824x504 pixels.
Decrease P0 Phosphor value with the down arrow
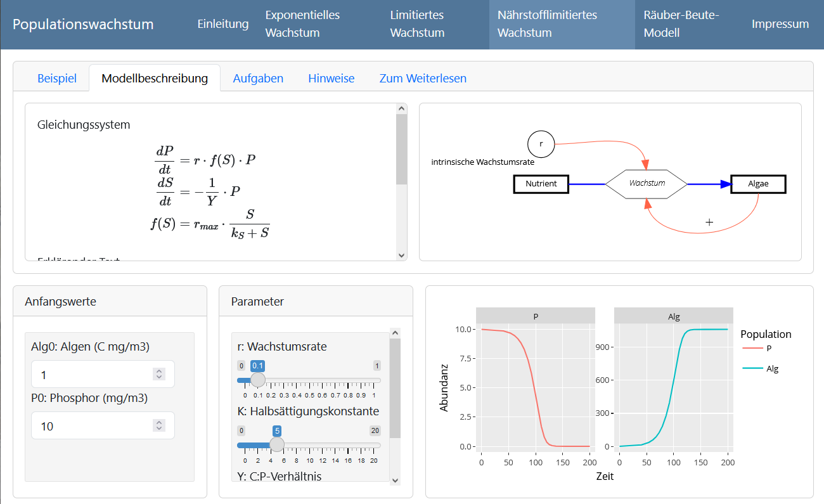159,429
